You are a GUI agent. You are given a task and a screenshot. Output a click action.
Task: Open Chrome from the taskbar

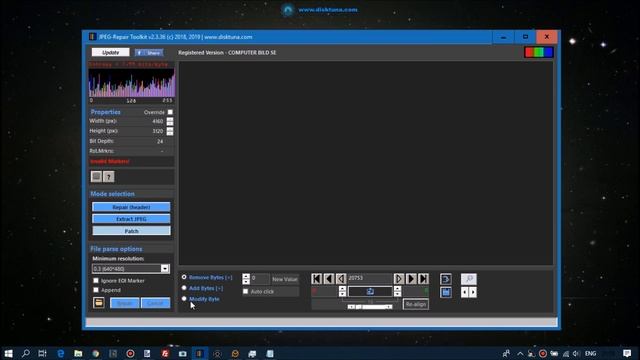(x=96, y=353)
